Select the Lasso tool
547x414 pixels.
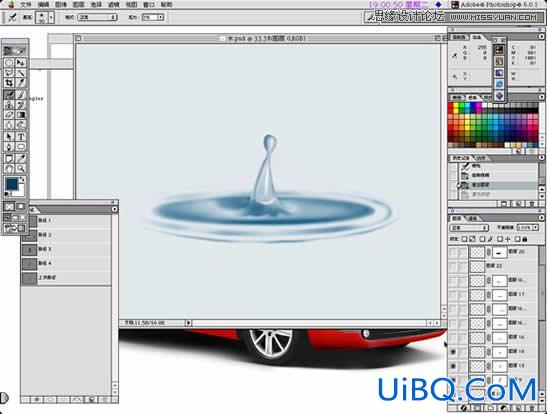pyautogui.click(x=9, y=73)
